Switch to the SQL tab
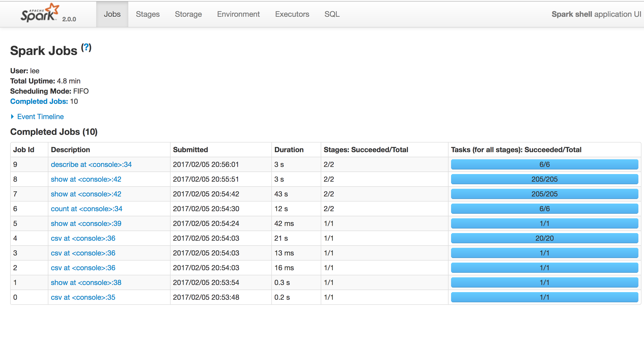 pos(332,14)
